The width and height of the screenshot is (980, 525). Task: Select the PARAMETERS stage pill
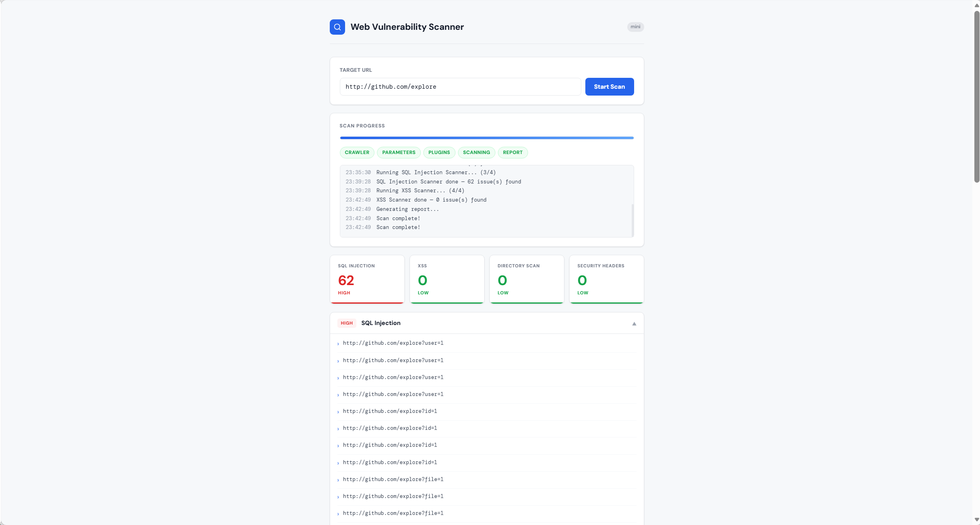pyautogui.click(x=398, y=152)
